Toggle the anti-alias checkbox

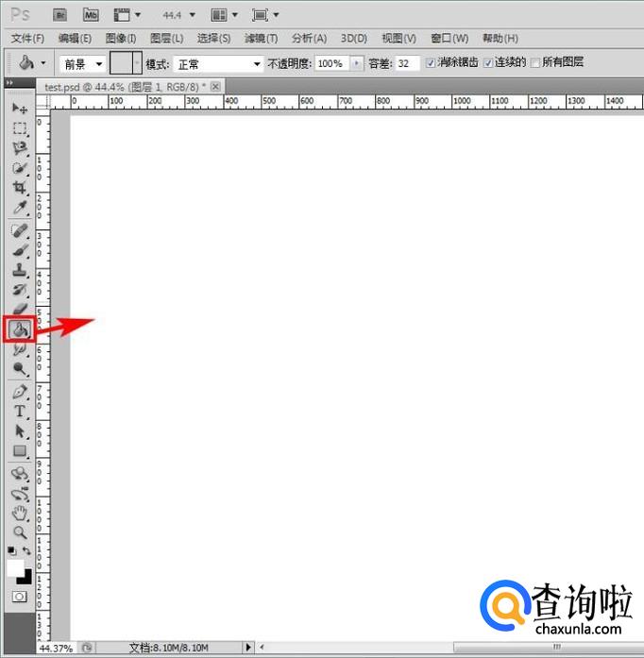point(430,63)
